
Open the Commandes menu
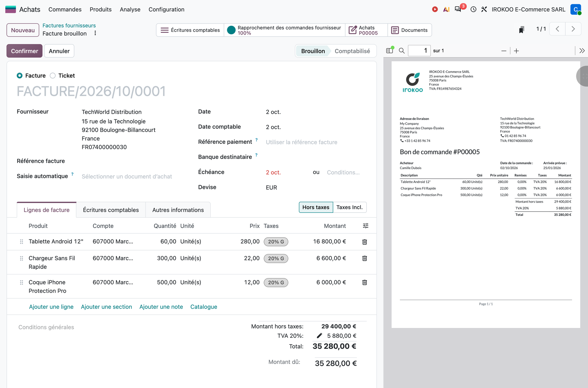[65, 9]
